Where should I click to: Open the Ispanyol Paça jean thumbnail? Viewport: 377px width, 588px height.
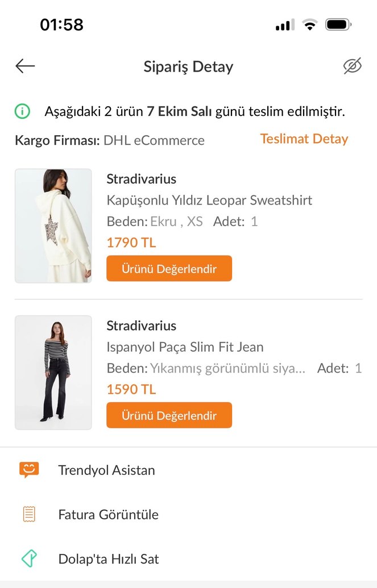53,372
